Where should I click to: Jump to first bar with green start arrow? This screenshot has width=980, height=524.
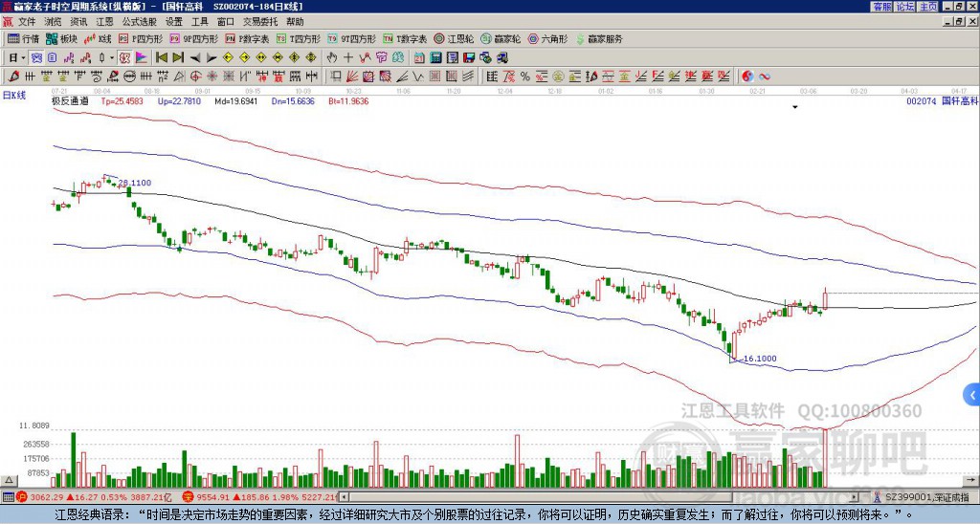[161, 58]
